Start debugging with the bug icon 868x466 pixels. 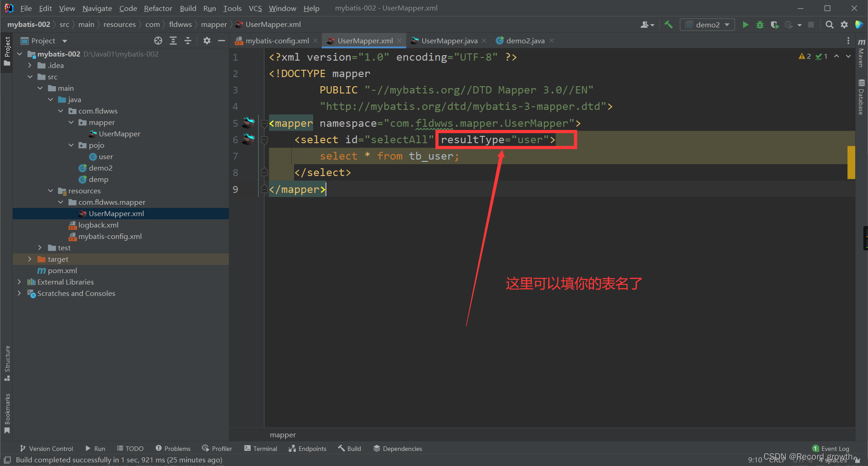[x=760, y=25]
